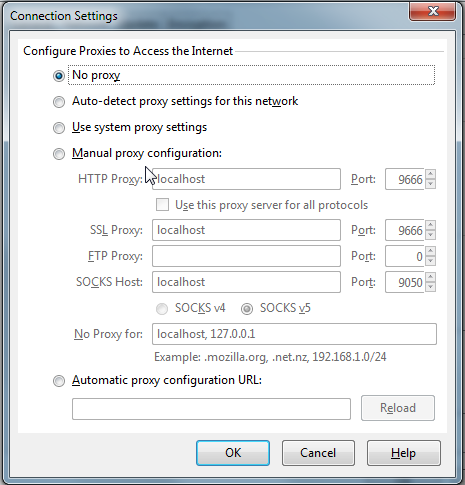Click the automatic proxy configuration URL box
The width and height of the screenshot is (465, 485).
(x=211, y=409)
